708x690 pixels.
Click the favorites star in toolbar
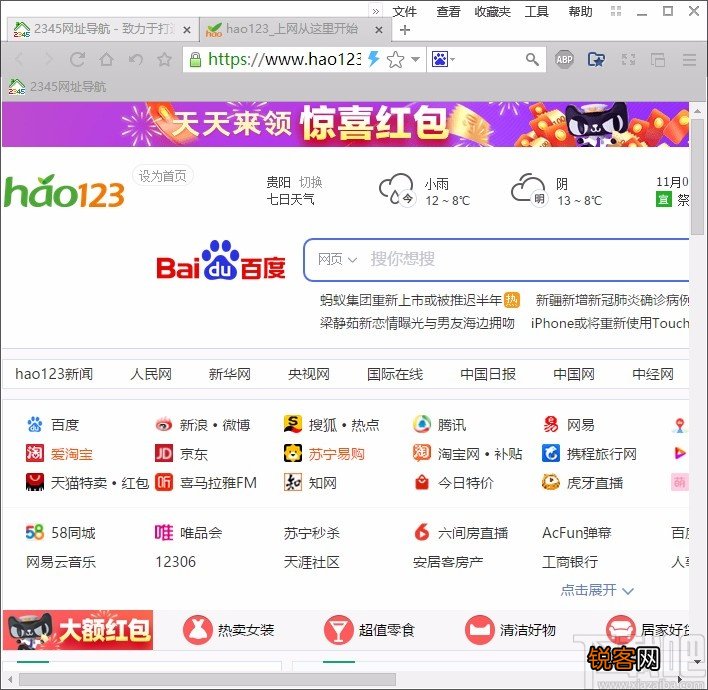(164, 59)
